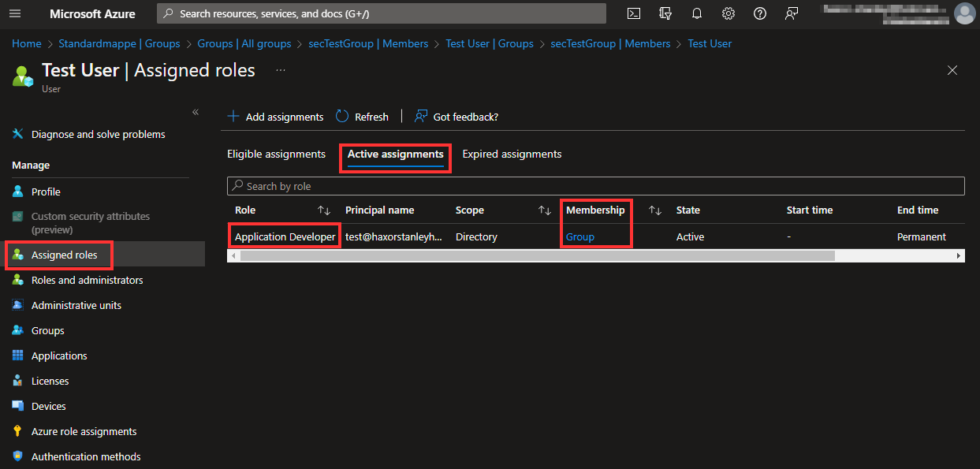Open the ellipsis more options beside title

[x=281, y=70]
